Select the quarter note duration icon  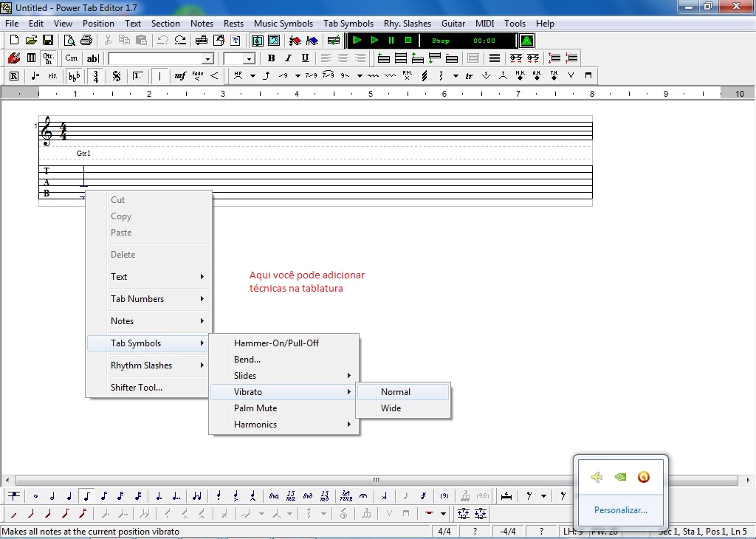[69, 496]
